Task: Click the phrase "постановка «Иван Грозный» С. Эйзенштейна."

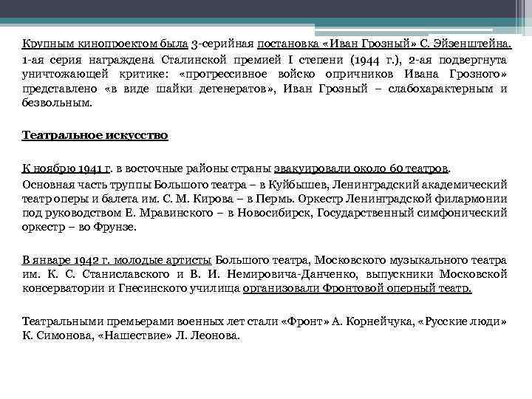Action: click(x=384, y=44)
